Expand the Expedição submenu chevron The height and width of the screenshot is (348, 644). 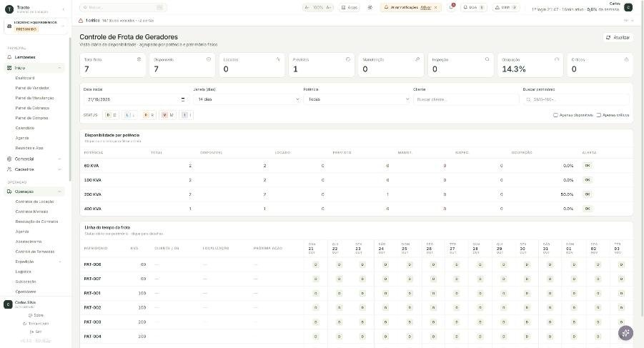click(x=59, y=262)
